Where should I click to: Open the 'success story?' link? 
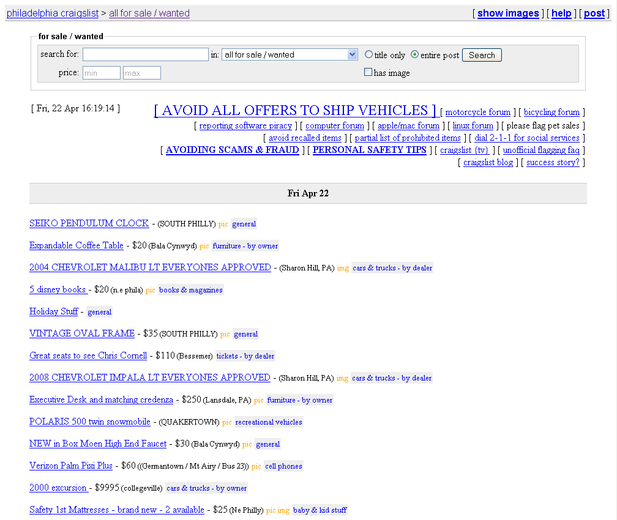click(553, 162)
